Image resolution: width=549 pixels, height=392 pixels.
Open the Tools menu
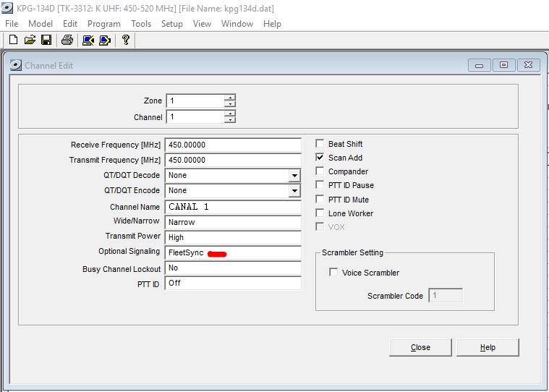tap(141, 24)
